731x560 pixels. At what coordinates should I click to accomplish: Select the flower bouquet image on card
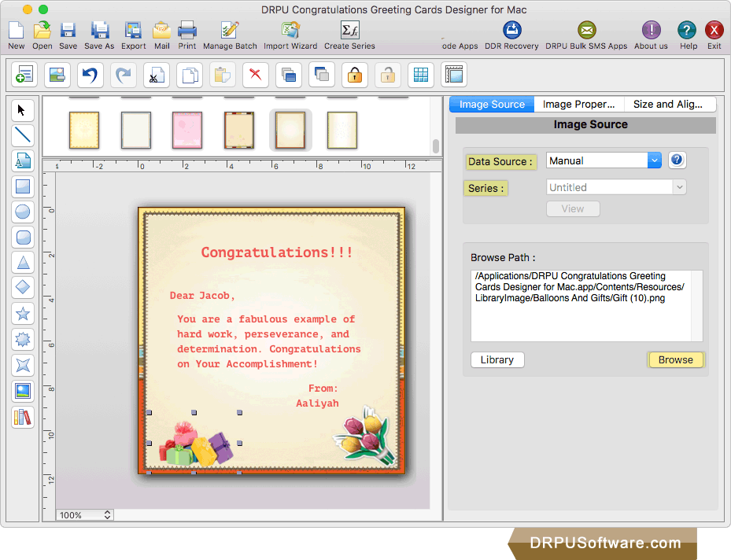tap(366, 436)
